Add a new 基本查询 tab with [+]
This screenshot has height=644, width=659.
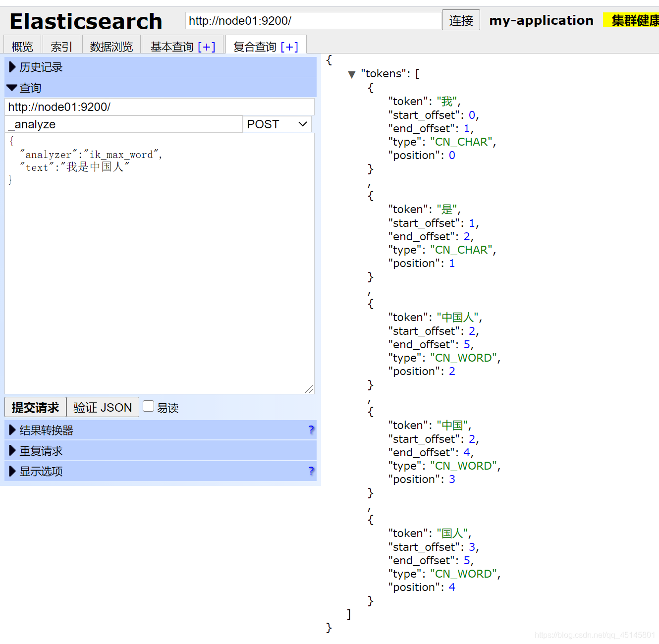(x=207, y=47)
